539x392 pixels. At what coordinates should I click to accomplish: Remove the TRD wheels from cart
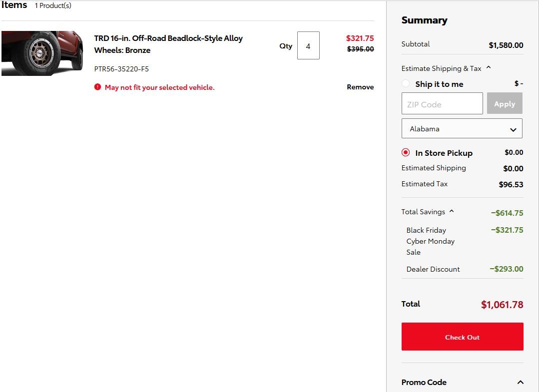[x=360, y=87]
